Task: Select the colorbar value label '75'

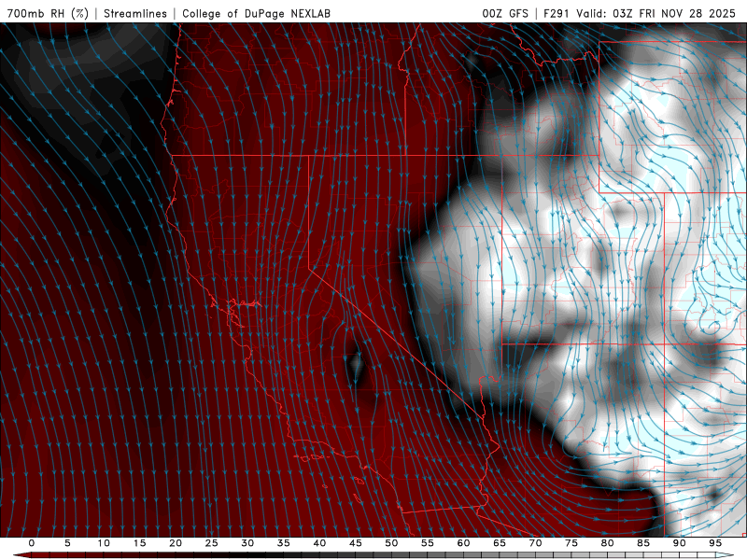Action: coord(571,543)
